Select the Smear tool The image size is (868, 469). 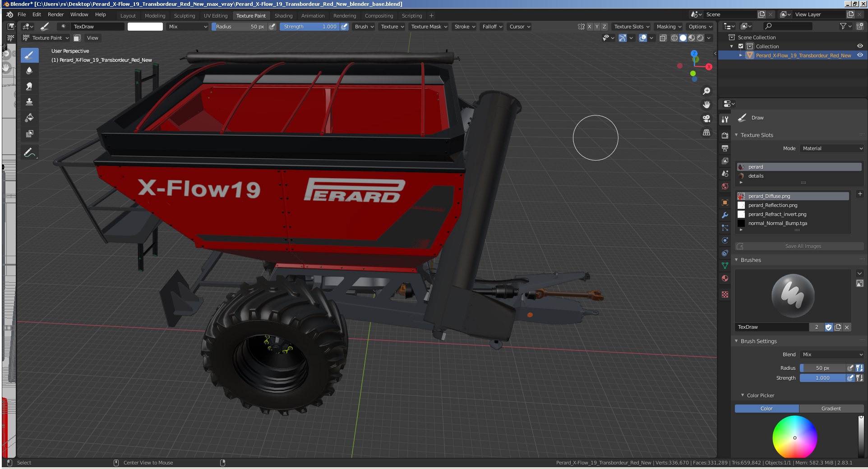(x=29, y=87)
